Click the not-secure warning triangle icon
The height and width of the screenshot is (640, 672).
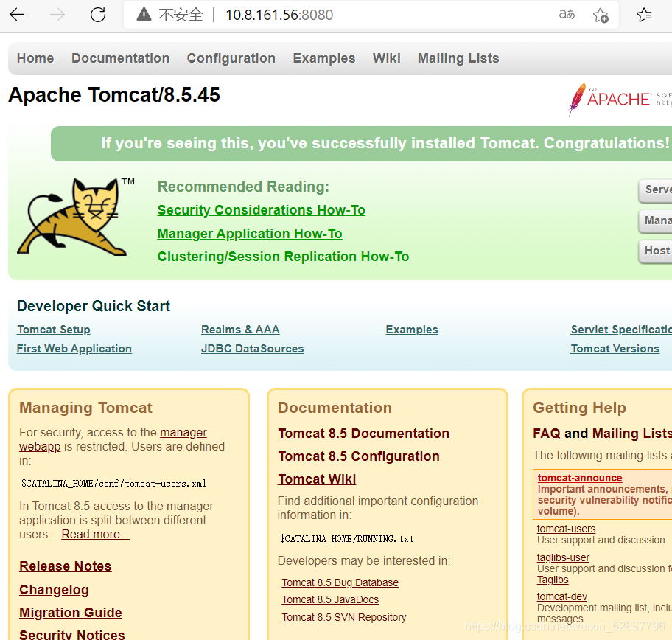click(x=144, y=15)
